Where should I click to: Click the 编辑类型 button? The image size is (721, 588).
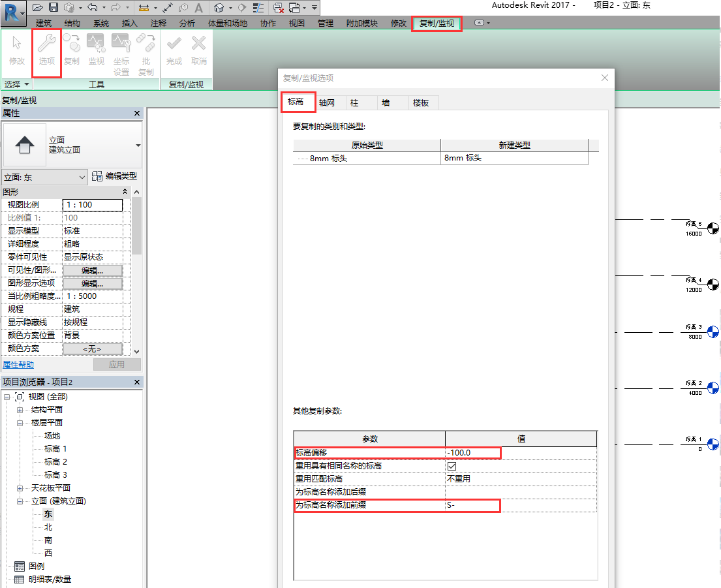coord(115,176)
